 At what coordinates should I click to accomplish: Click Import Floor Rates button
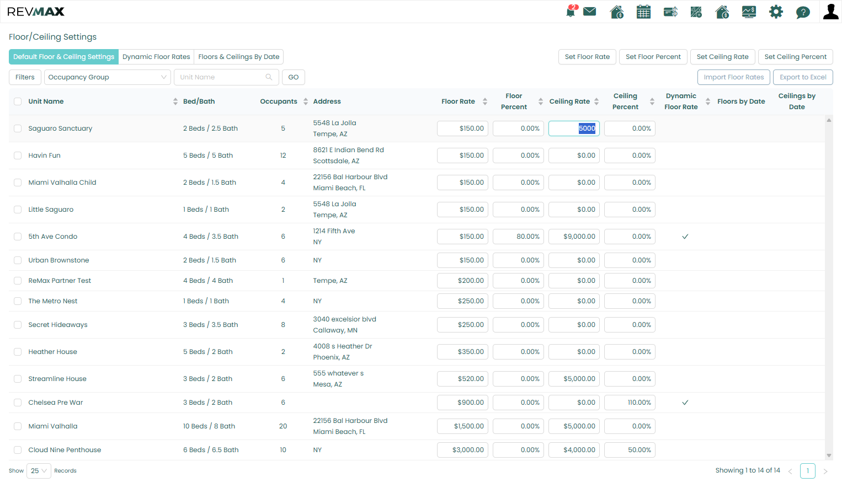(734, 77)
